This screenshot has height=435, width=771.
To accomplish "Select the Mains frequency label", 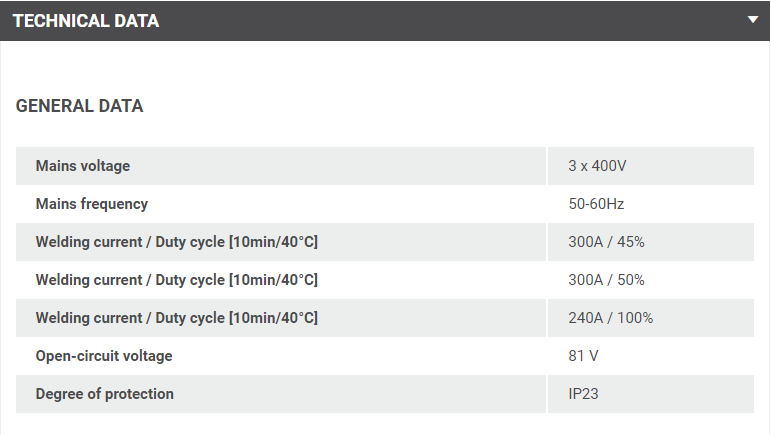I will click(x=92, y=204).
